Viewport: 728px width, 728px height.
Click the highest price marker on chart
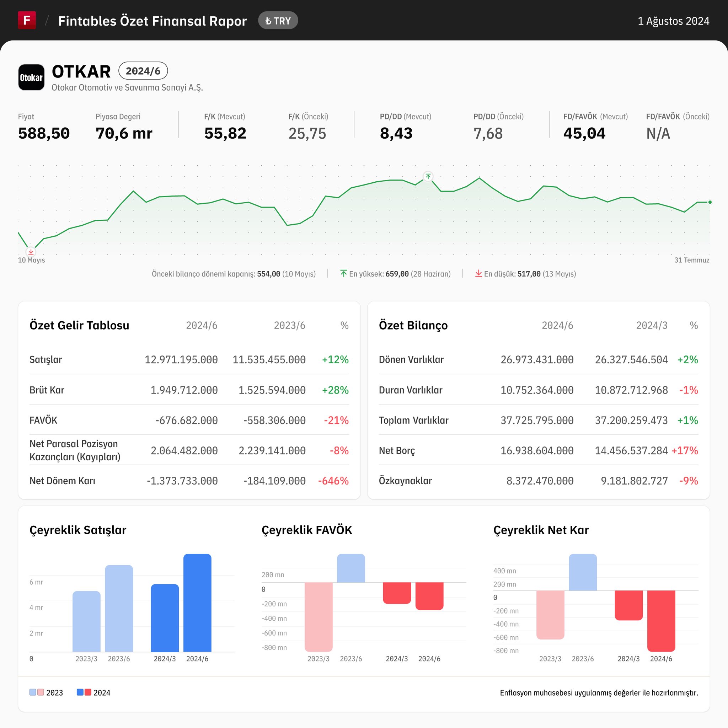428,176
